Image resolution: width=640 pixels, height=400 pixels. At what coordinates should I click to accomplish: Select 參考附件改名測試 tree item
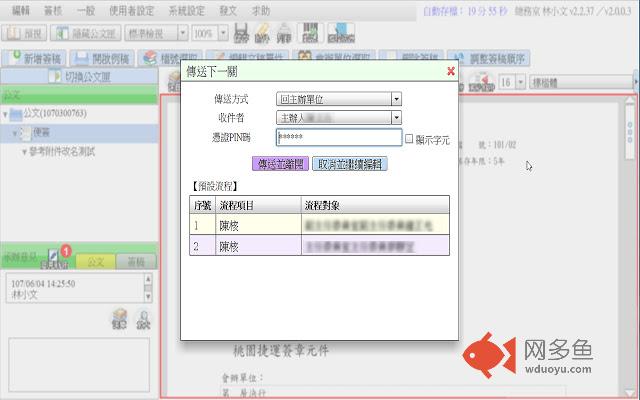tap(62, 152)
